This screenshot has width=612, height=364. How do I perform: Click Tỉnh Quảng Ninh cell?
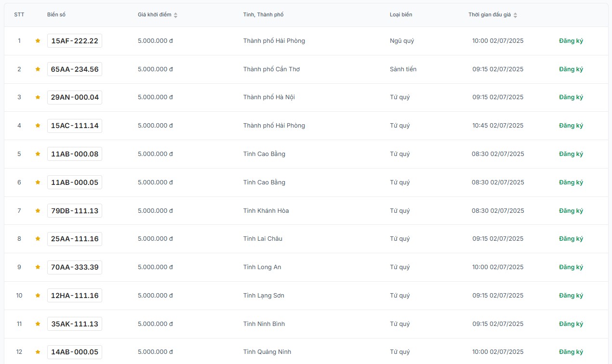[x=267, y=352]
